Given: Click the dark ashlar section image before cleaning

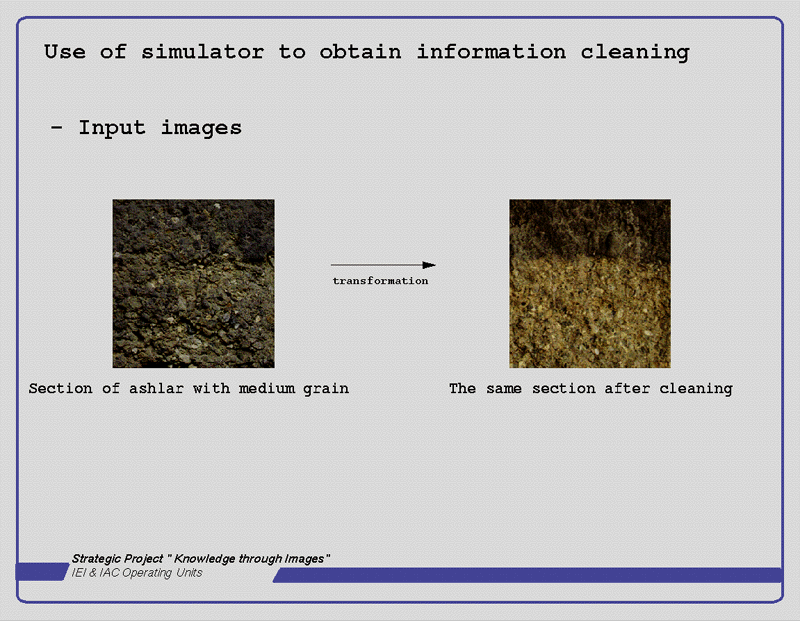Looking at the screenshot, I should tap(193, 283).
